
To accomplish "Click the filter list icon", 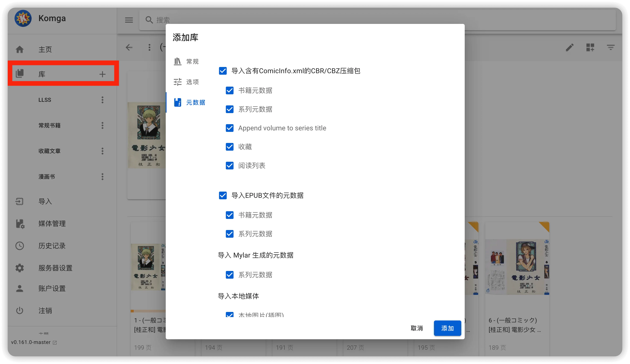I will [x=611, y=47].
